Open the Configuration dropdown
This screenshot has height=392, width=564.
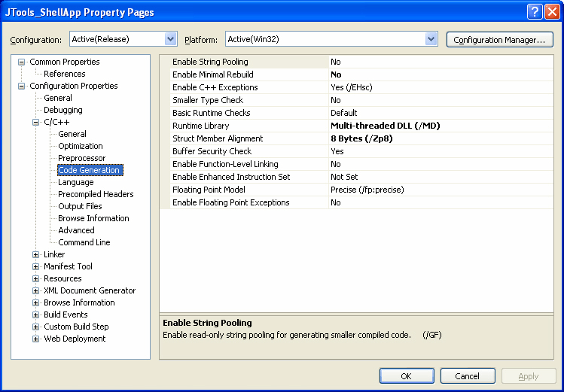(x=170, y=39)
